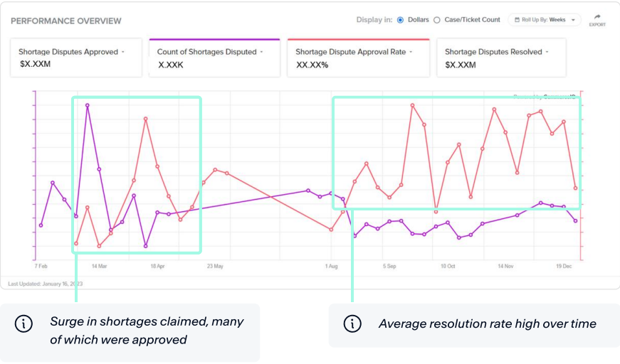This screenshot has height=364, width=620.
Task: Expand the Shortage Dispute Approval Rate dropdown
Action: [x=411, y=52]
